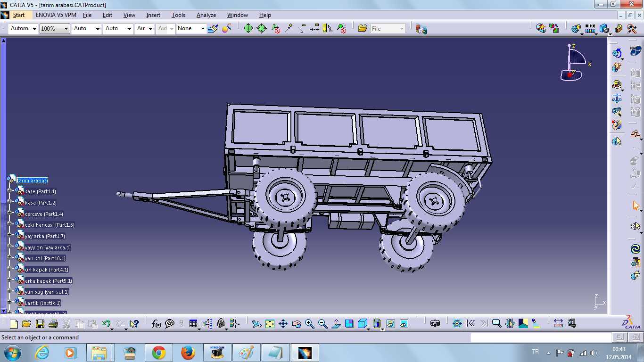
Task: Click the Windows Start orb
Action: click(x=12, y=353)
